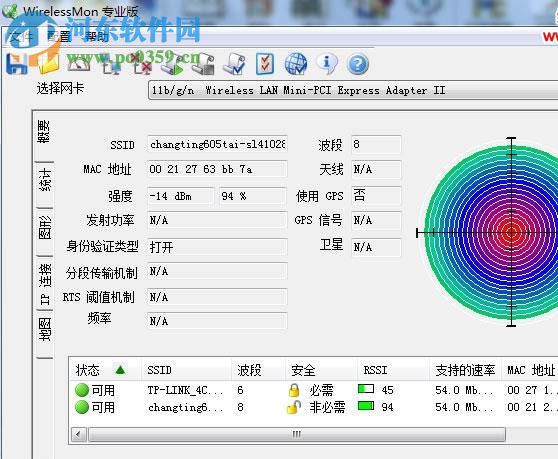Click the strength field showing 94 %
558x459 pixels.
[x=253, y=196]
